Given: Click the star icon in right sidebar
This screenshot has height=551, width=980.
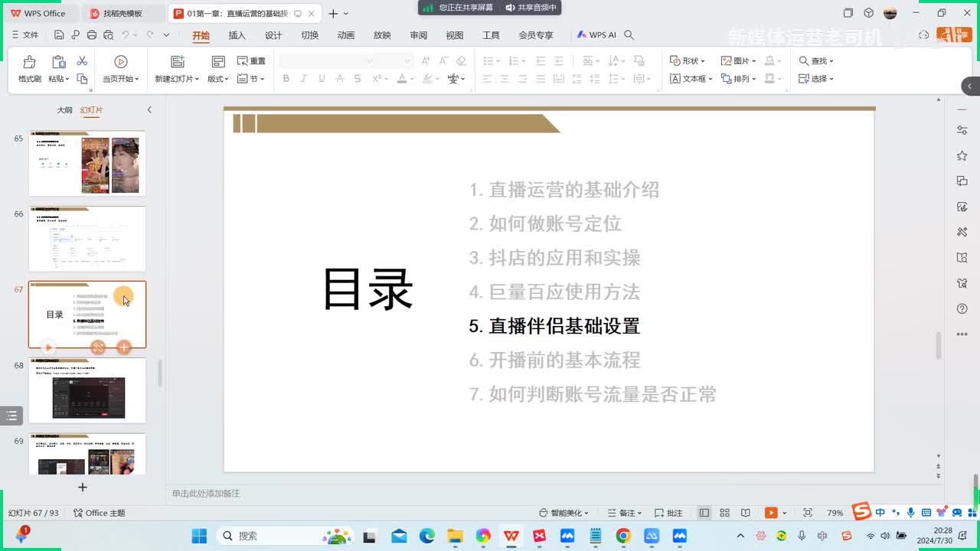Looking at the screenshot, I should [962, 156].
